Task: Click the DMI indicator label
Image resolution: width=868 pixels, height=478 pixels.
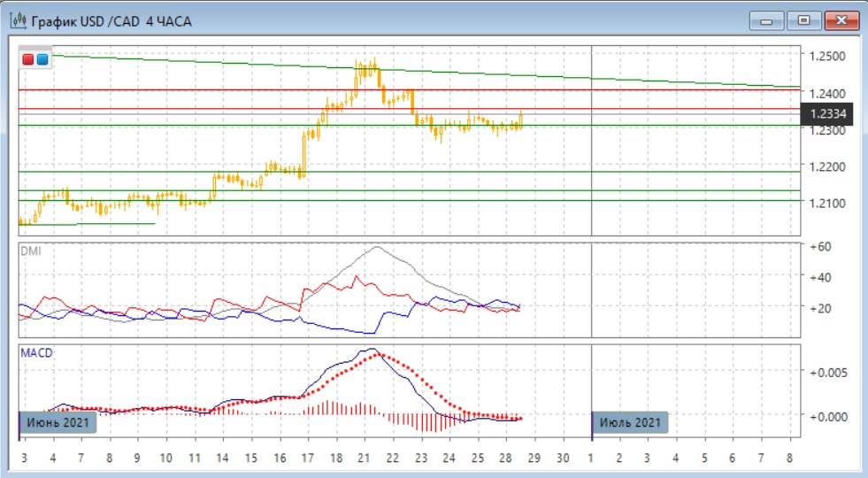Action: coord(31,251)
